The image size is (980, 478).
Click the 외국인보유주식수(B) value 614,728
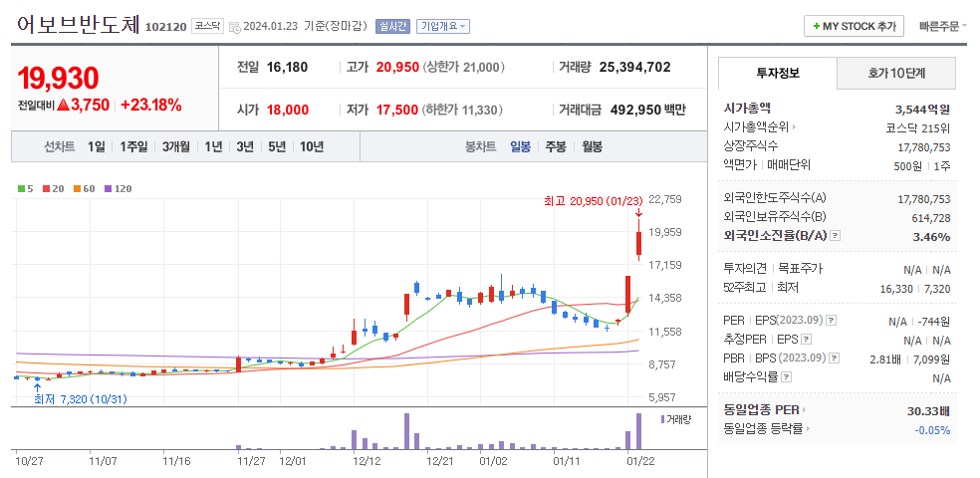931,218
